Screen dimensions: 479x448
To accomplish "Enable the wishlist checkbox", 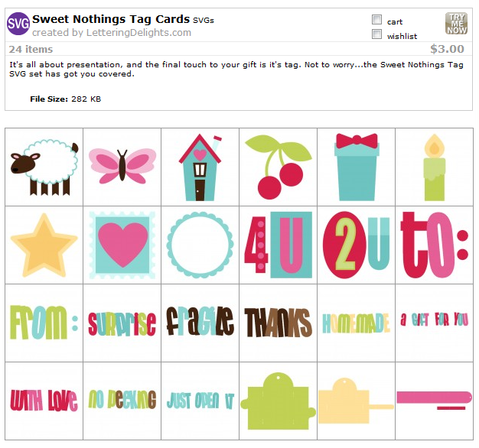I will click(x=376, y=34).
